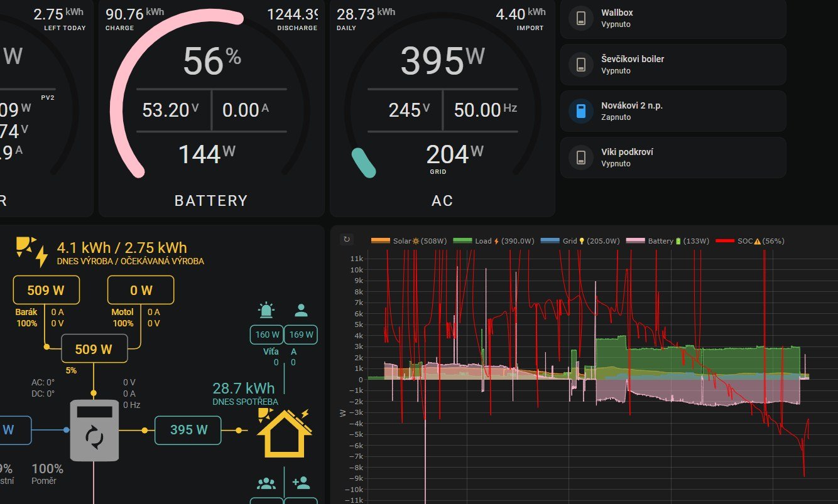Click the Wallbox switch icon
This screenshot has height=504, width=838.
[581, 18]
